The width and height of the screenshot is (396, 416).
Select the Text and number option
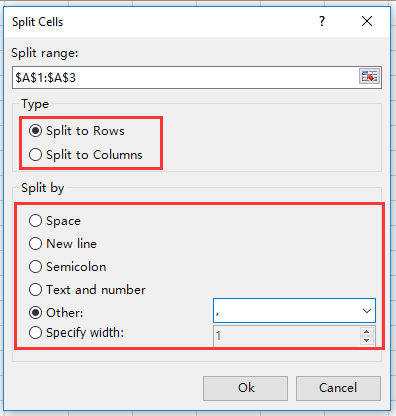coord(87,290)
